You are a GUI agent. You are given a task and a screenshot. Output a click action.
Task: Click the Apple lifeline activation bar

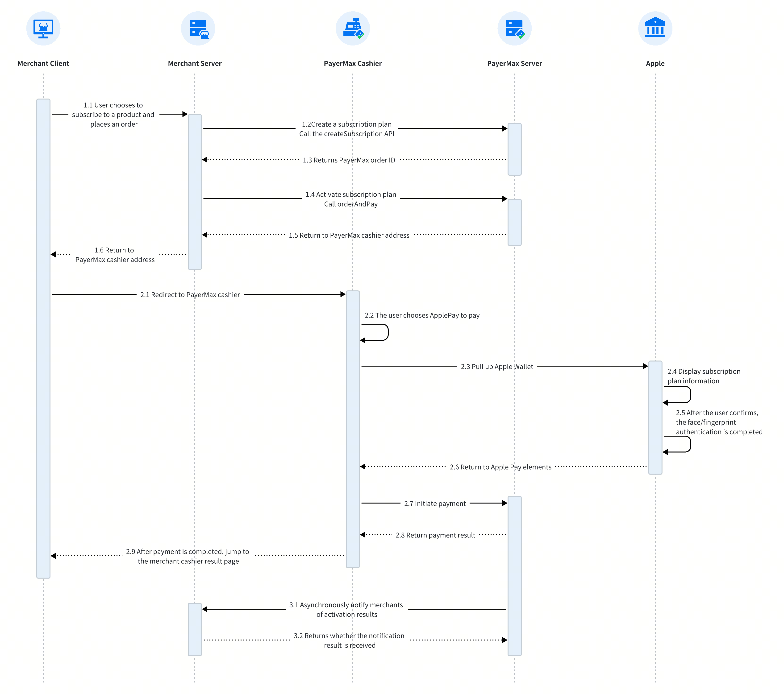[655, 417]
